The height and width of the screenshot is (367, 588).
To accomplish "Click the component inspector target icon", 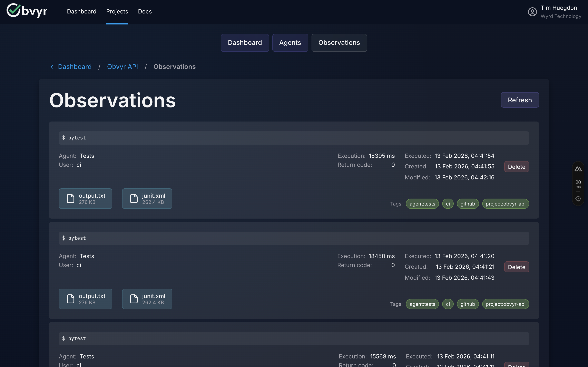I will [x=578, y=199].
